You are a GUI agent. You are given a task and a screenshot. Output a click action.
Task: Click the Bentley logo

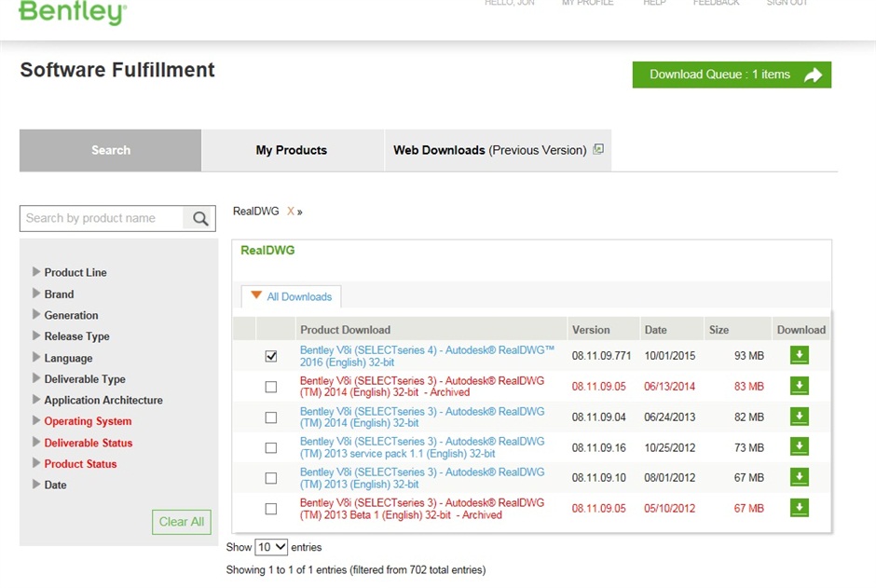coord(73,11)
